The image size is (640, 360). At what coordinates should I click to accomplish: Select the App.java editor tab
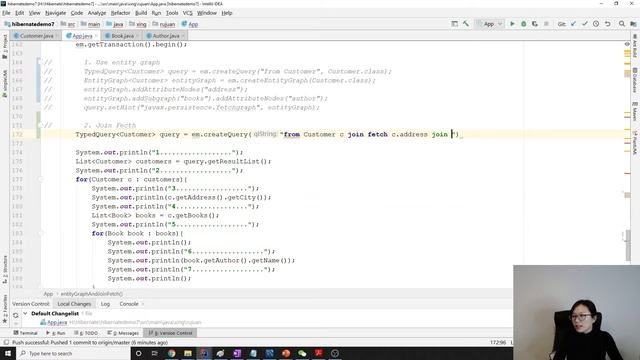click(x=82, y=36)
